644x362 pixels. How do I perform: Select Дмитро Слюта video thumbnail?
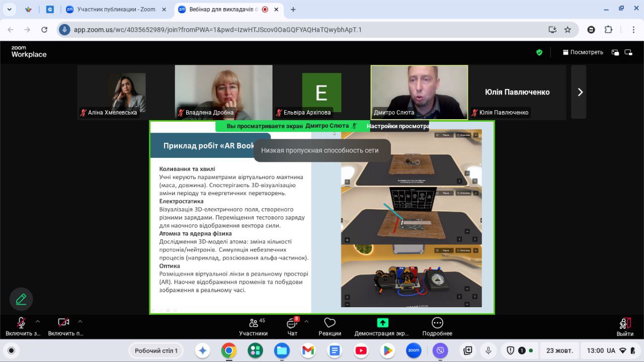[x=419, y=92]
